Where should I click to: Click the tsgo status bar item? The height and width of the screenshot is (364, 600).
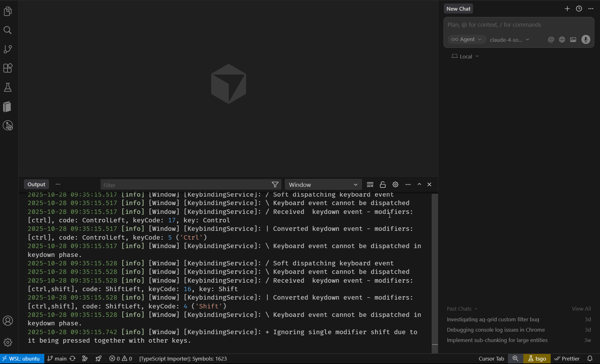pyautogui.click(x=537, y=359)
